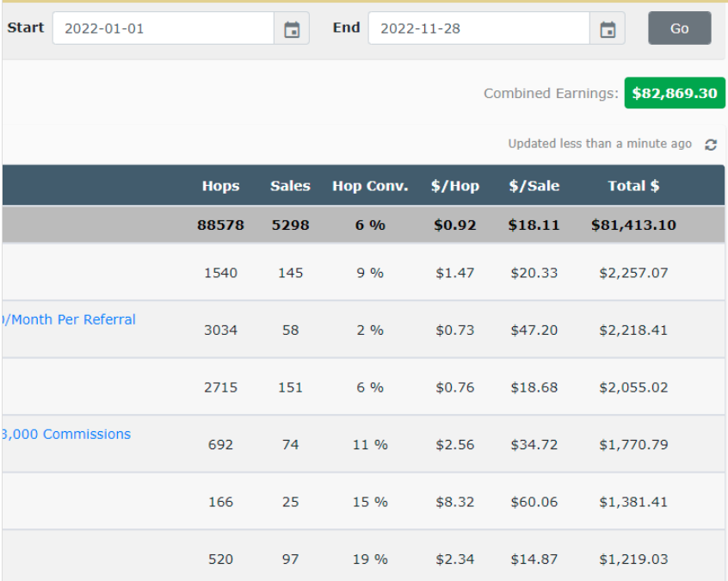The height and width of the screenshot is (581, 728).
Task: Open the Start date calendar picker
Action: (292, 29)
